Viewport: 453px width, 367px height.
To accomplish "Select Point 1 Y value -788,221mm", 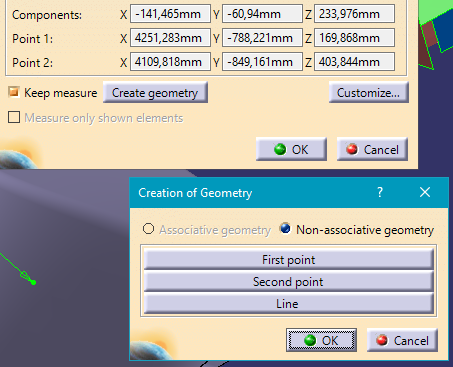I will [262, 38].
